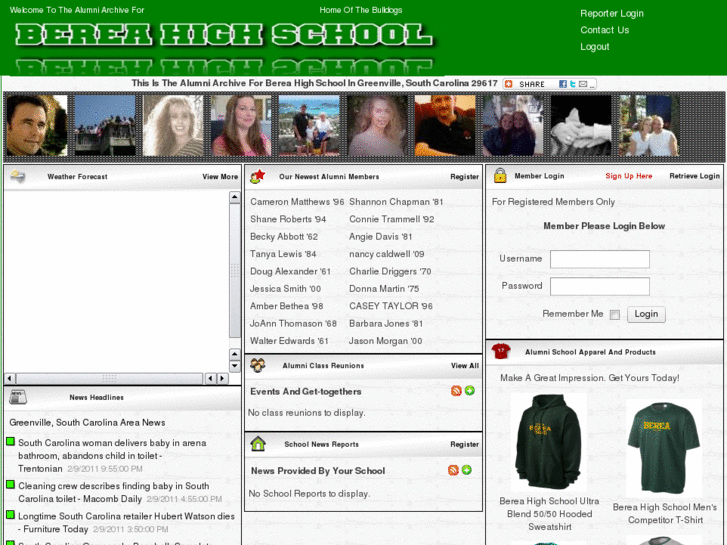
Task: Open Cameron Matthews '96 profile
Action: tap(297, 202)
